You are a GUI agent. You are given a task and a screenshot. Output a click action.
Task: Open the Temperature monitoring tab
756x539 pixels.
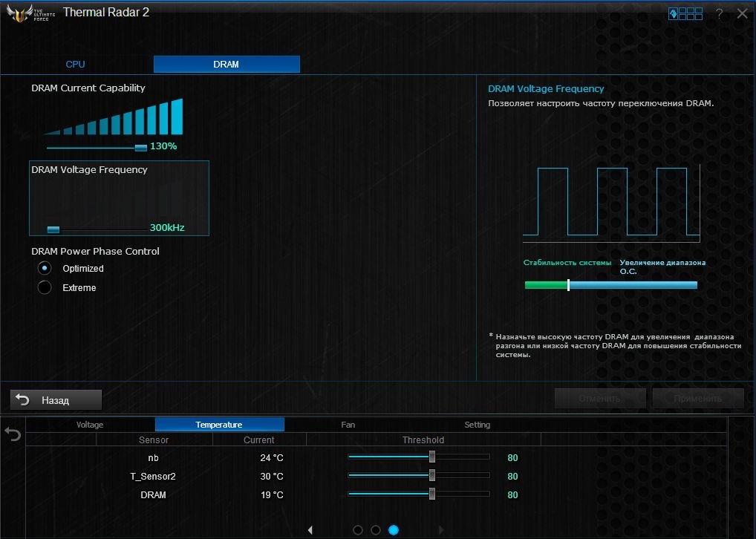point(219,425)
